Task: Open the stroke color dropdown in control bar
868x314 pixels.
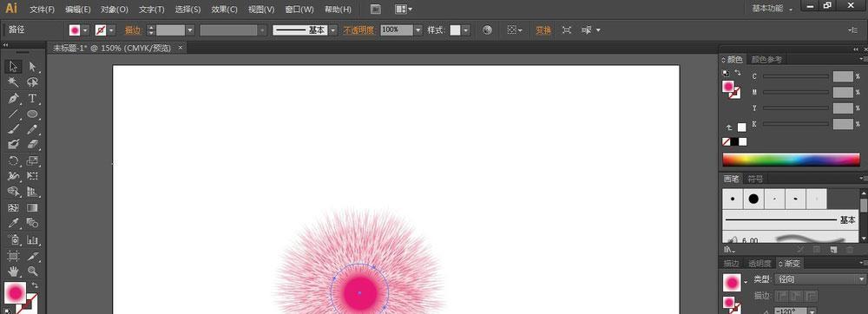Action: [x=111, y=30]
